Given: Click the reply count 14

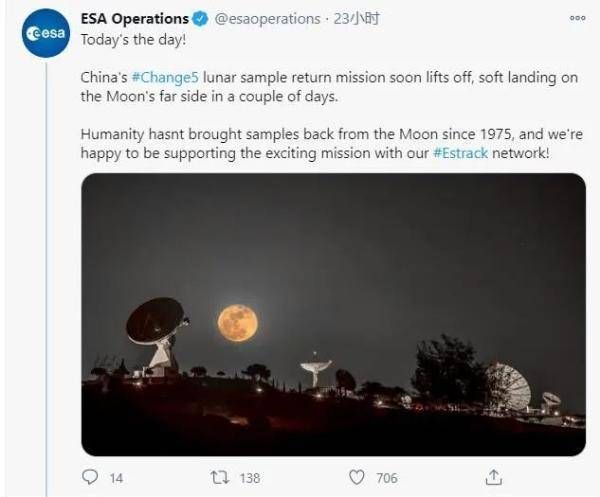Looking at the screenshot, I should click(x=116, y=478).
